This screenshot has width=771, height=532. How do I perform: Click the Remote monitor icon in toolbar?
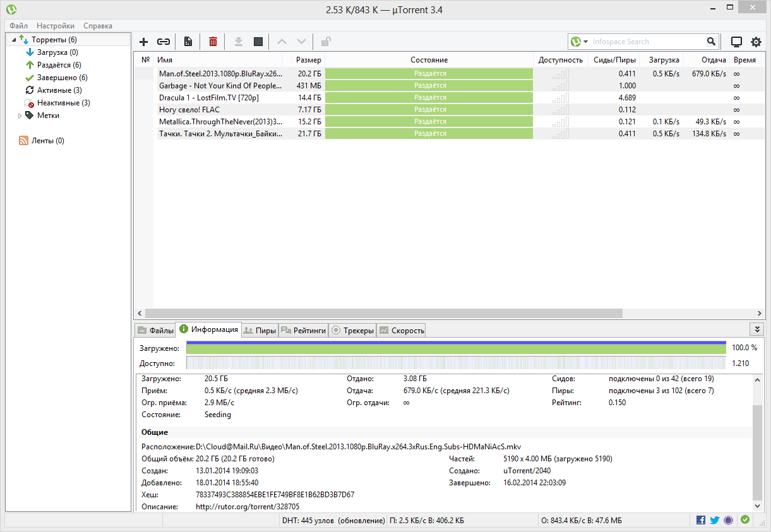tap(736, 42)
